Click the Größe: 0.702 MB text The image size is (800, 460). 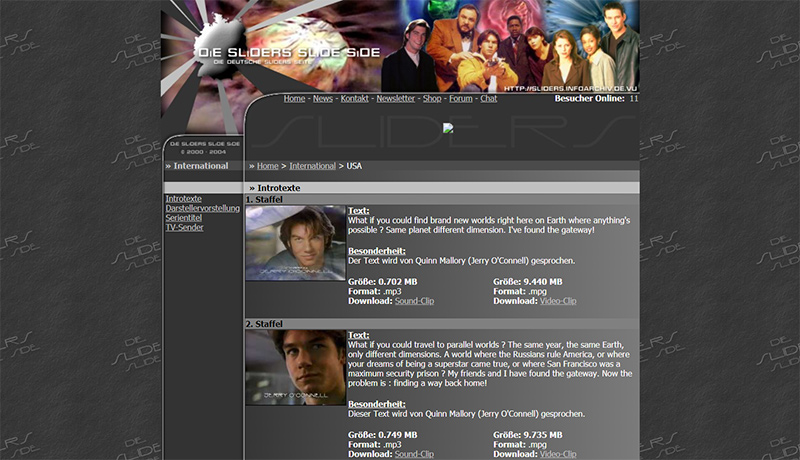coord(383,282)
